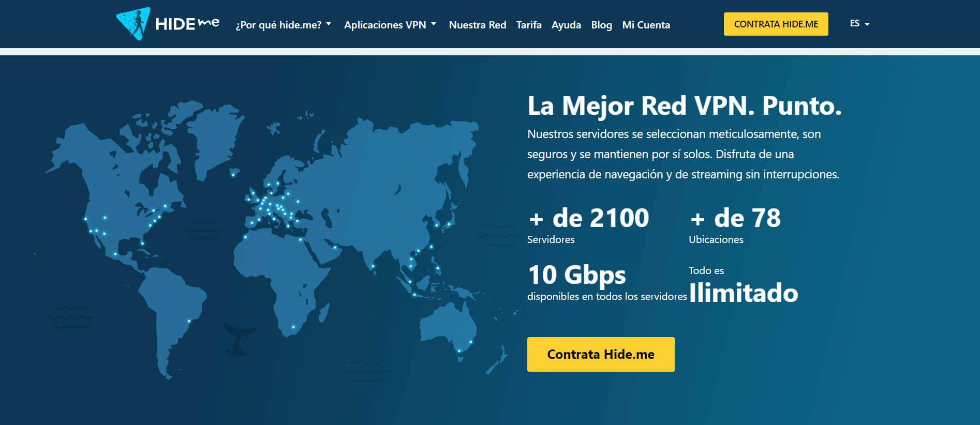Expand the ¿Por qué hide.me? menu
Image resolution: width=980 pixels, height=425 pixels.
(x=283, y=25)
